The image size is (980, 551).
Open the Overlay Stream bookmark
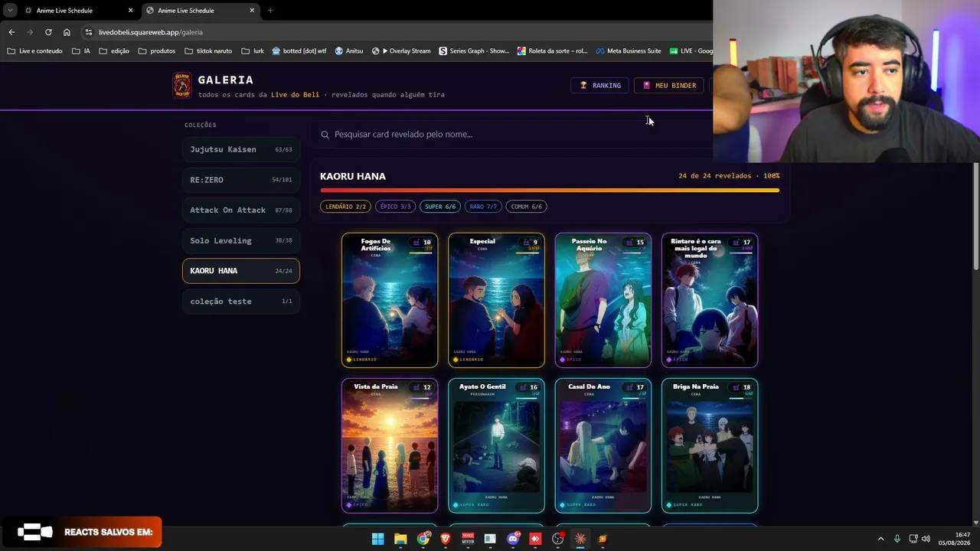tap(401, 51)
